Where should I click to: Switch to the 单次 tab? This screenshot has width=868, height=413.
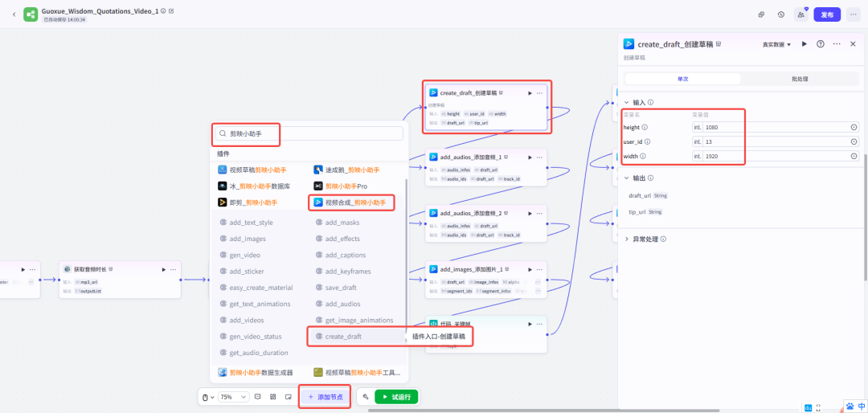point(682,79)
